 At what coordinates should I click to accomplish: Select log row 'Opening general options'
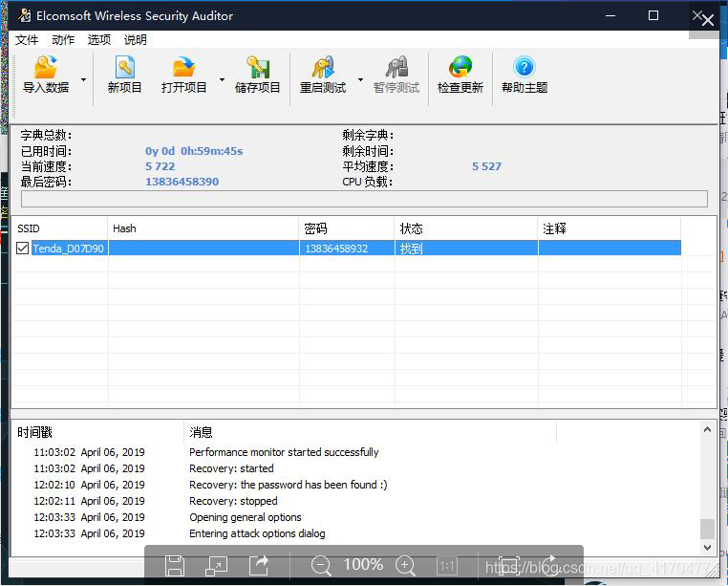point(246,517)
